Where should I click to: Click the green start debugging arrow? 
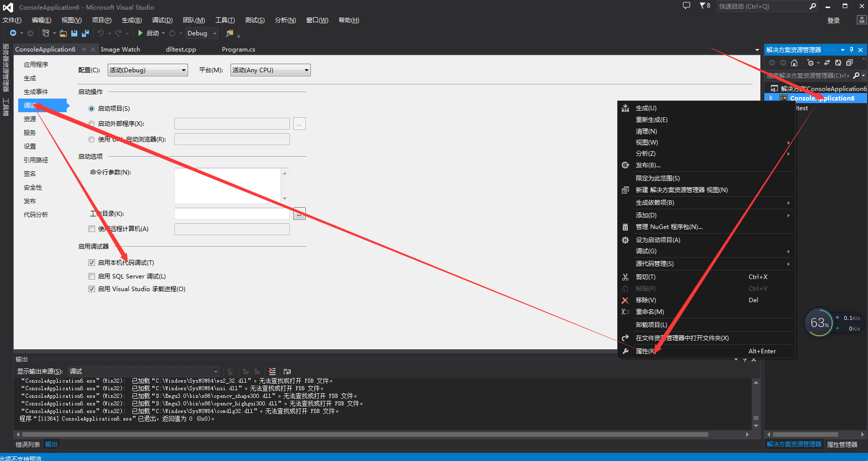pyautogui.click(x=141, y=33)
